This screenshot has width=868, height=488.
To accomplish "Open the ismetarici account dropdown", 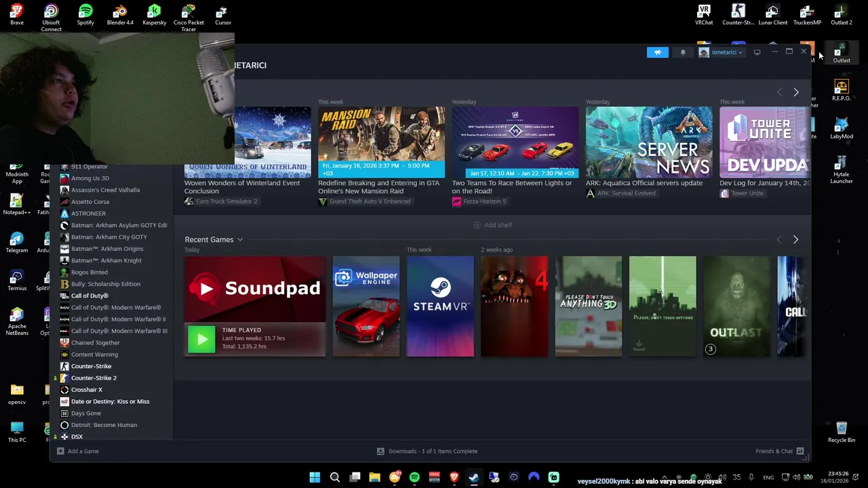I will pyautogui.click(x=721, y=52).
